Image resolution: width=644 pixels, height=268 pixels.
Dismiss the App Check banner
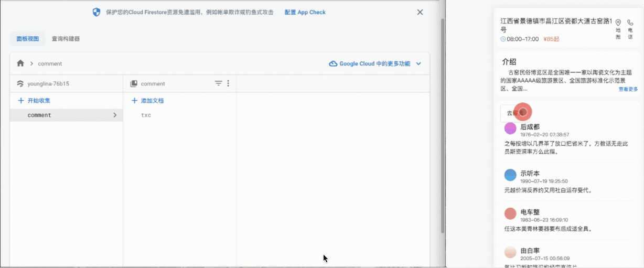[x=420, y=12]
